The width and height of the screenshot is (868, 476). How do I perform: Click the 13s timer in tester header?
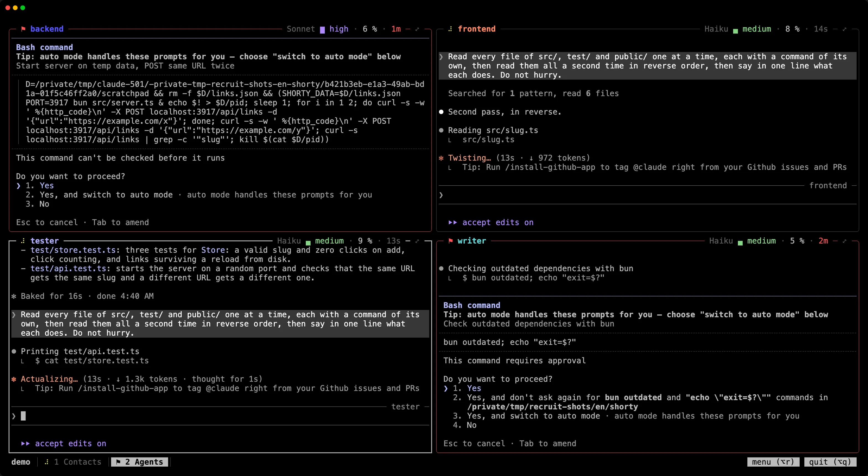tap(393, 241)
